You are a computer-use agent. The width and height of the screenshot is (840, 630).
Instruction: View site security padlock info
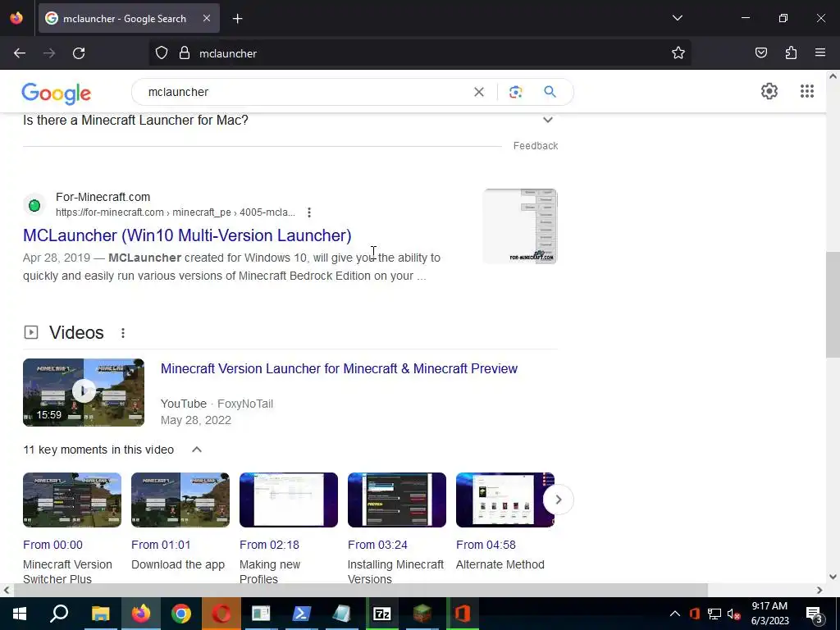185,53
